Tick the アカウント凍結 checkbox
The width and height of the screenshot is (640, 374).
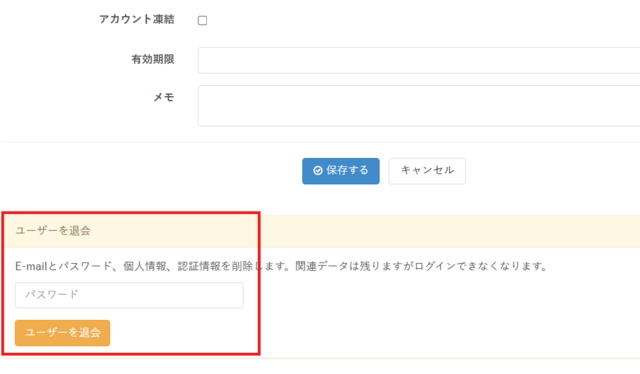(202, 20)
